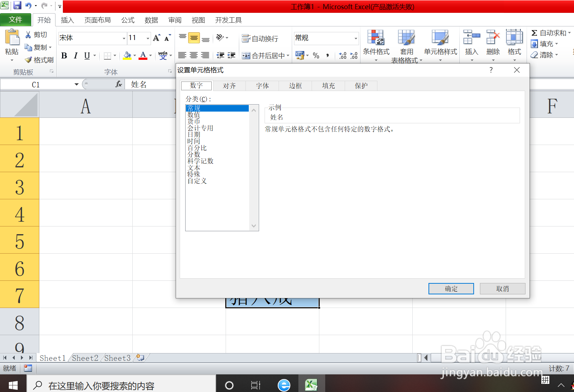The image size is (574, 392).
Task: Click the increase decimal icon
Action: point(342,55)
